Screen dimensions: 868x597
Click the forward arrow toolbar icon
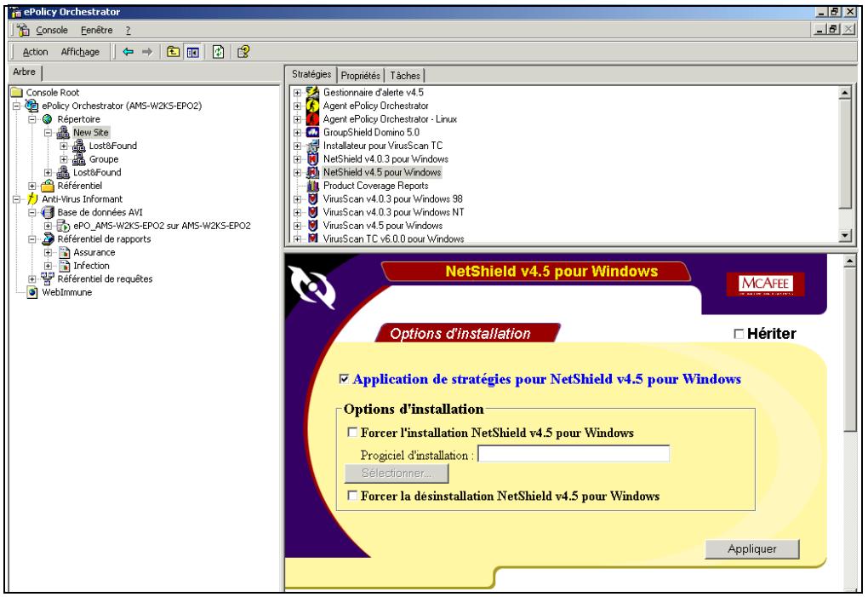pyautogui.click(x=146, y=52)
